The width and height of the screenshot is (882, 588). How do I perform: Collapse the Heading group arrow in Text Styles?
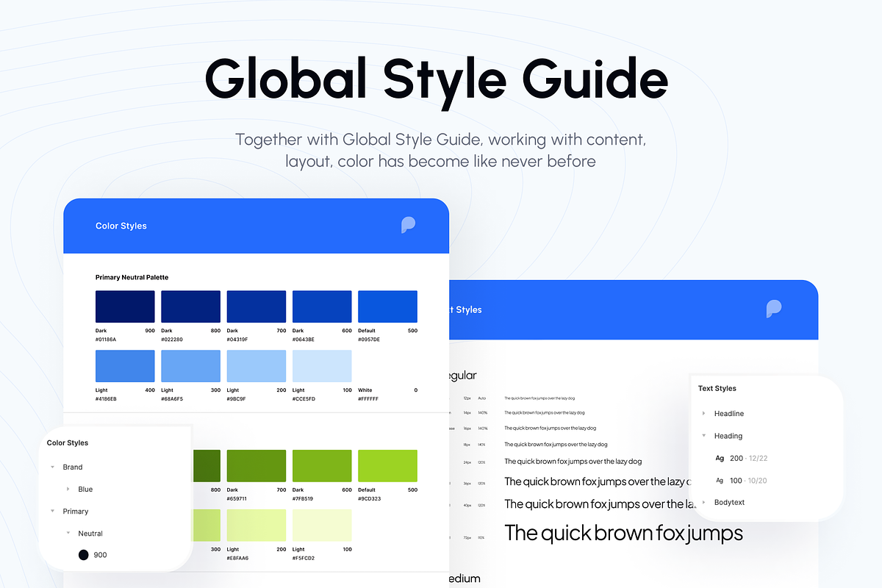click(x=703, y=436)
